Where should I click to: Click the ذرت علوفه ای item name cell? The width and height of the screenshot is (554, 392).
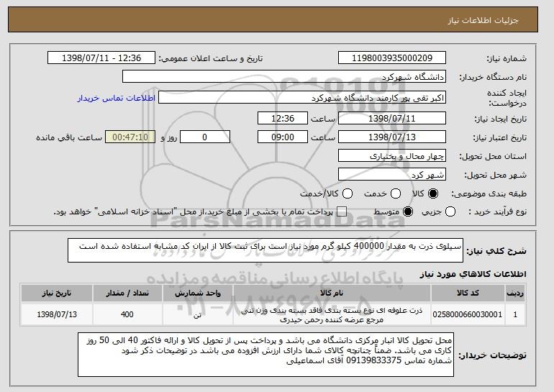[x=332, y=314]
